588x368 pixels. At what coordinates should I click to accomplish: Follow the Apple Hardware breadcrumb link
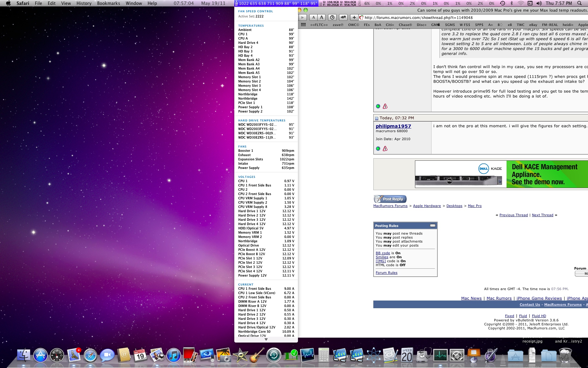[x=427, y=206]
